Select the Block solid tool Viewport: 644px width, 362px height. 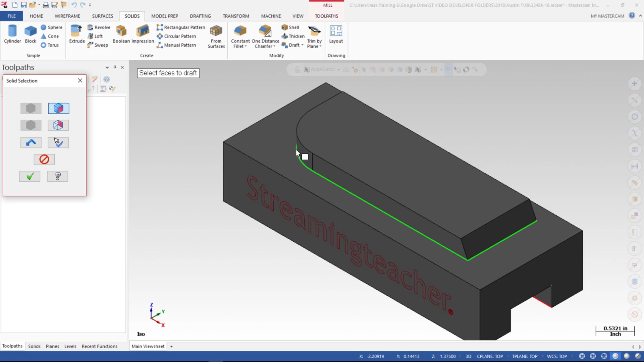point(31,34)
